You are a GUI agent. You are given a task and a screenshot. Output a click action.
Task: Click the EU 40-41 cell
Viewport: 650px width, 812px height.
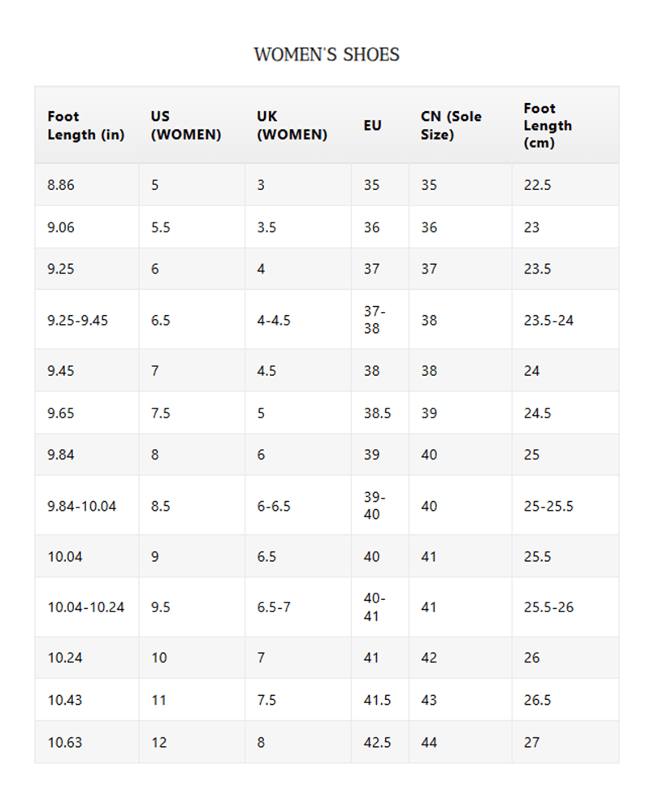[x=375, y=607]
